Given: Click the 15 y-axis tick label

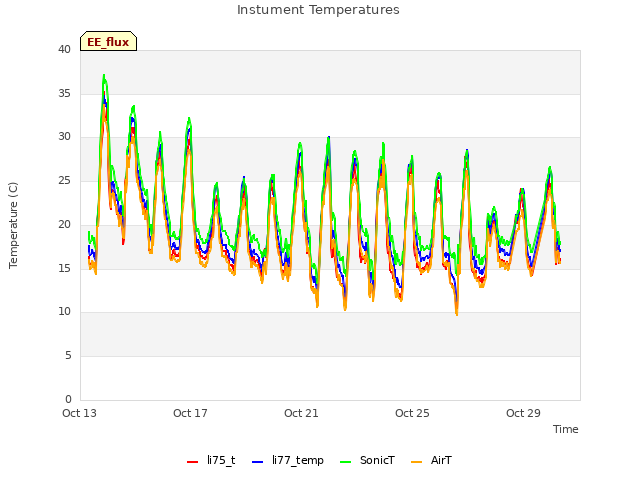Looking at the screenshot, I should [64, 268].
